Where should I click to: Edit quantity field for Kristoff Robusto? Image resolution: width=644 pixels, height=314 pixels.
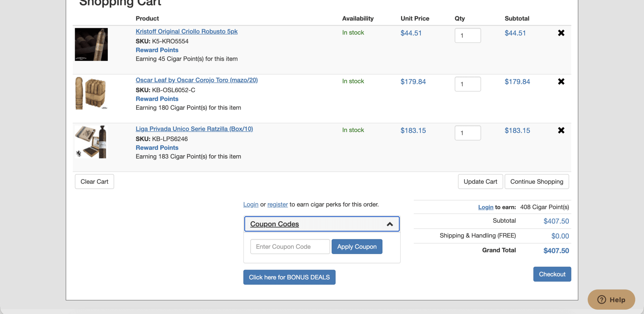pyautogui.click(x=468, y=35)
